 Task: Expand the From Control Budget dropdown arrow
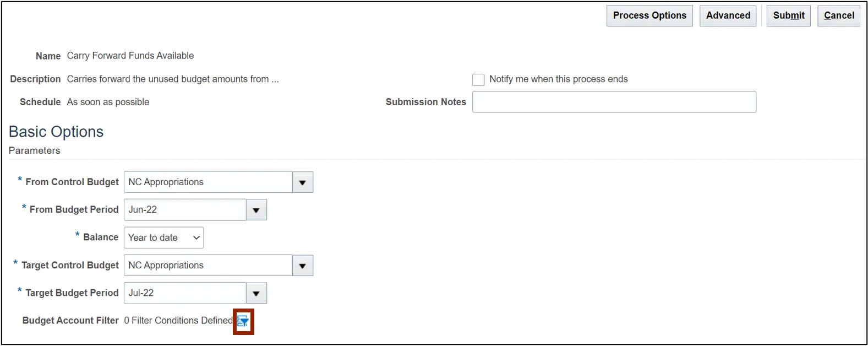click(303, 182)
